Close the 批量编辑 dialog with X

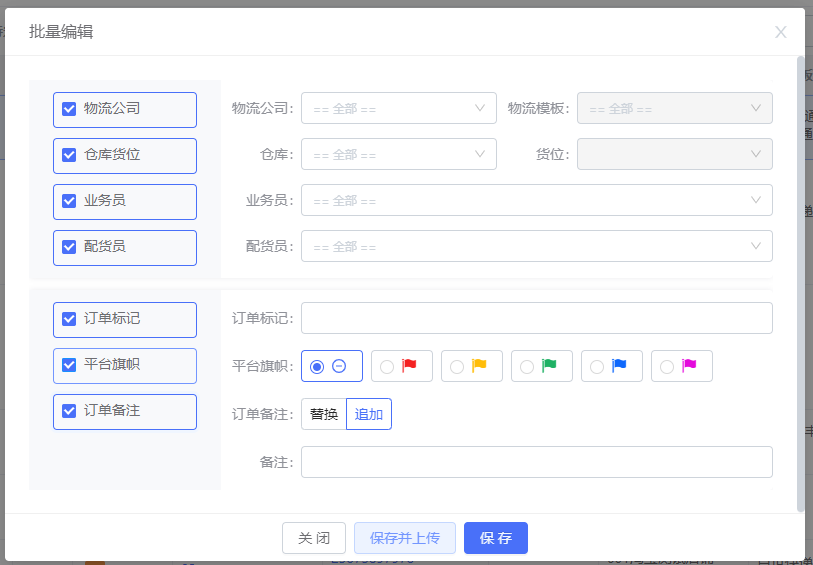[780, 32]
